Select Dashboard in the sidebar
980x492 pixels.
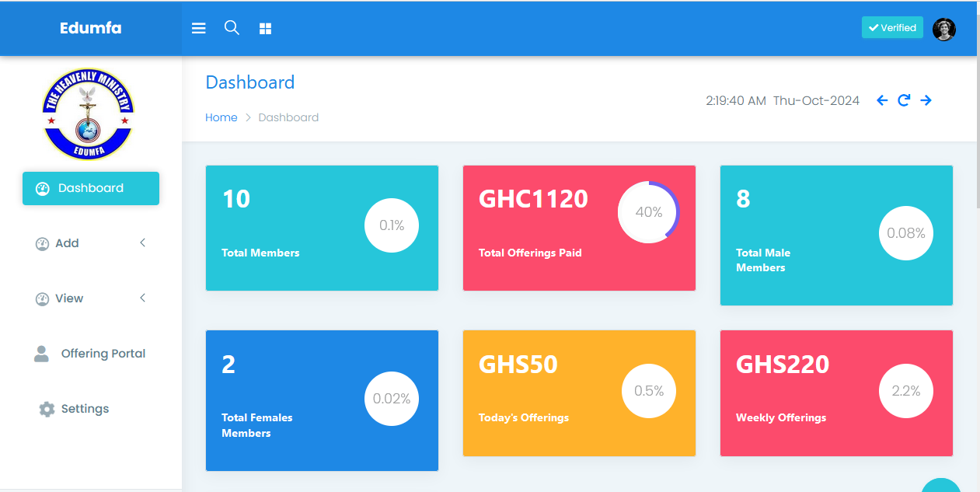point(91,188)
